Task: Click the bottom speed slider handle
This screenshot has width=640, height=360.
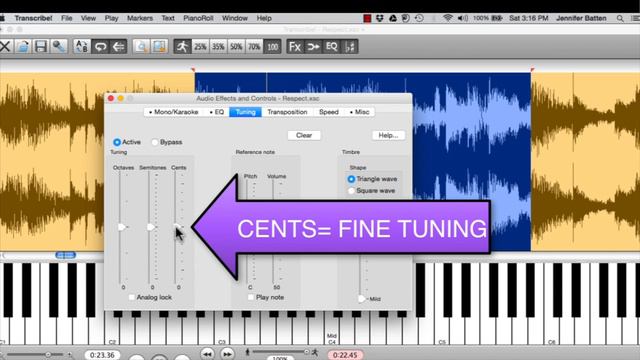Action: click(306, 351)
